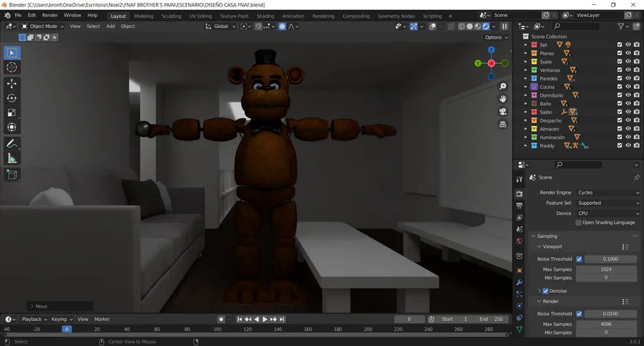Open Output properties tab icon

click(519, 206)
